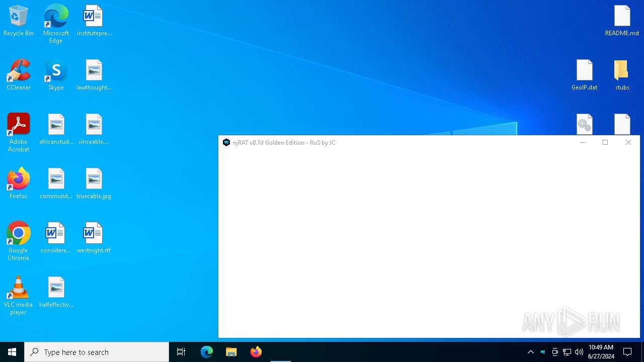Open the Recycle Bin desktop icon
Viewport: 644px width, 362px height.
tap(19, 21)
